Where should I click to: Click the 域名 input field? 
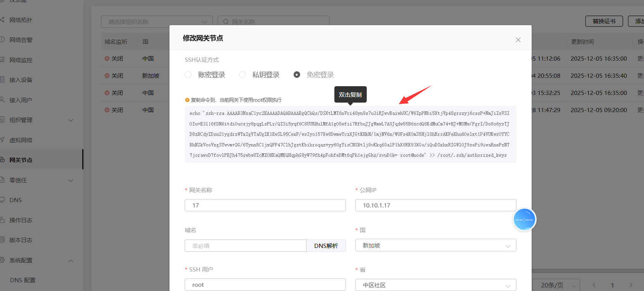[x=246, y=246]
